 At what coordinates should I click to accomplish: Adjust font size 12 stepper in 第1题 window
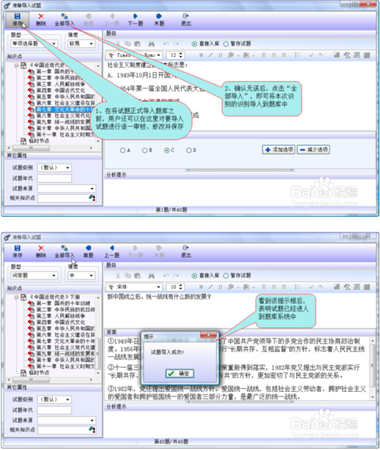pos(181,55)
